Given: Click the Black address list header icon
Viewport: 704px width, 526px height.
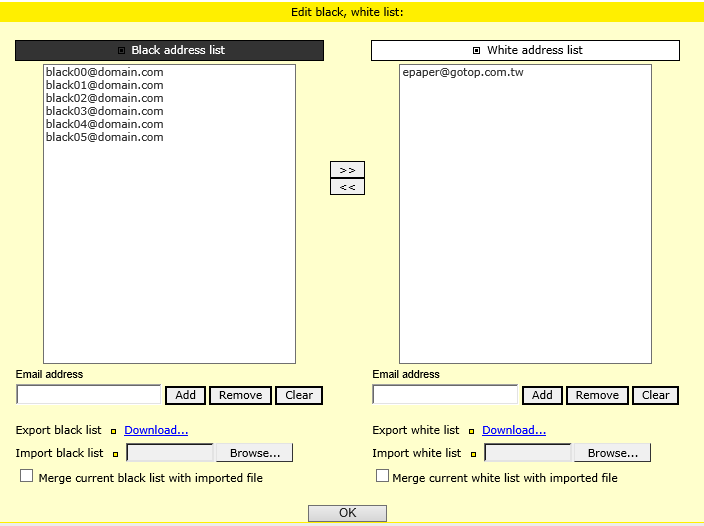Looking at the screenshot, I should (122, 50).
